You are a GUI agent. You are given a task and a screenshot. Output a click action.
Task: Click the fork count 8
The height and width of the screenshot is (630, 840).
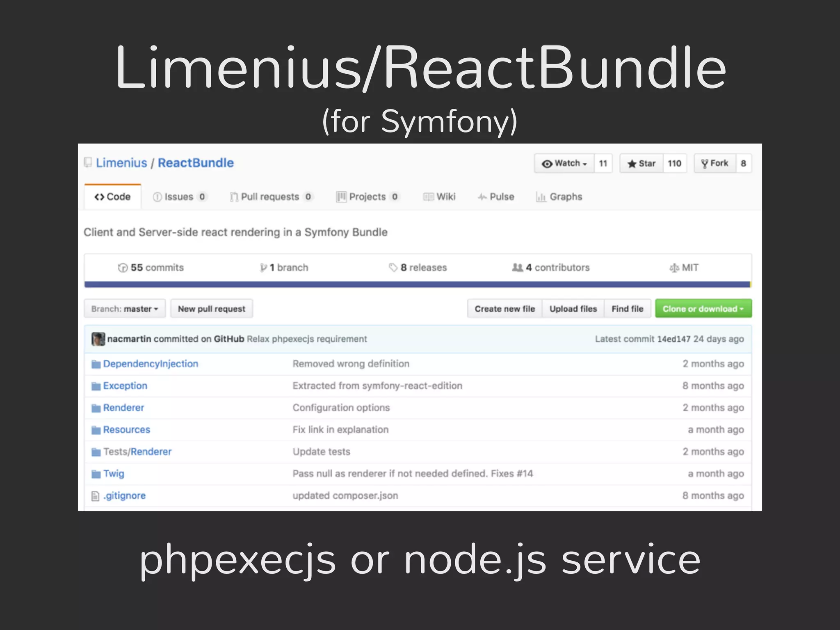pyautogui.click(x=744, y=163)
